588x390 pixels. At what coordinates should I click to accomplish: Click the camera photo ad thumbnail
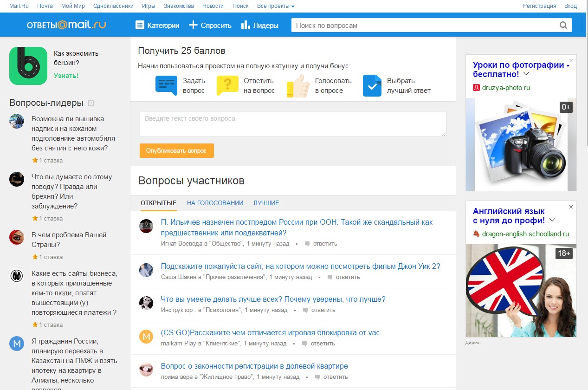tap(521, 144)
